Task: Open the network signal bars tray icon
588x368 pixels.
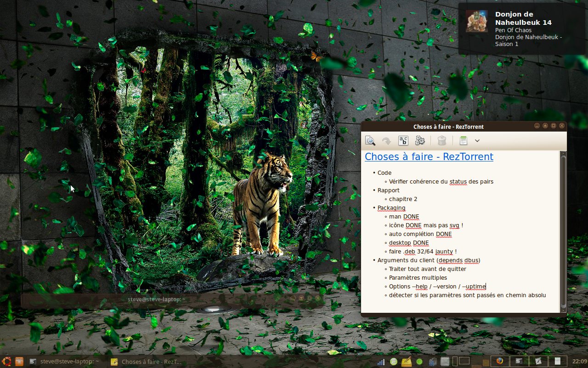Action: (381, 362)
